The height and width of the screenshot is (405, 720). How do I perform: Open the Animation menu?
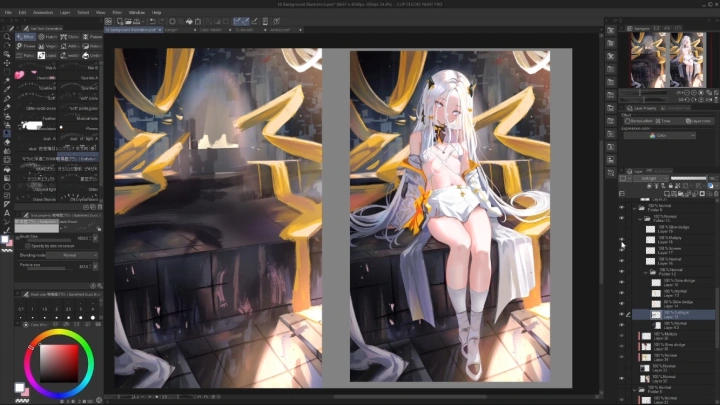[x=44, y=12]
